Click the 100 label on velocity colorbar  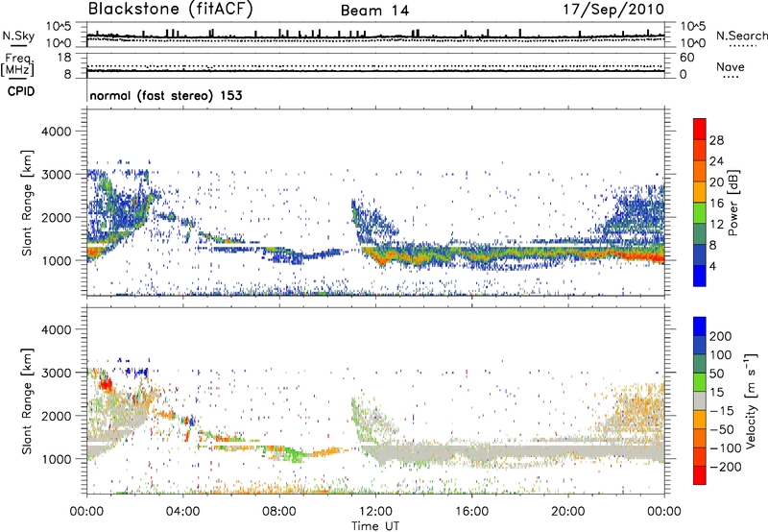point(721,355)
